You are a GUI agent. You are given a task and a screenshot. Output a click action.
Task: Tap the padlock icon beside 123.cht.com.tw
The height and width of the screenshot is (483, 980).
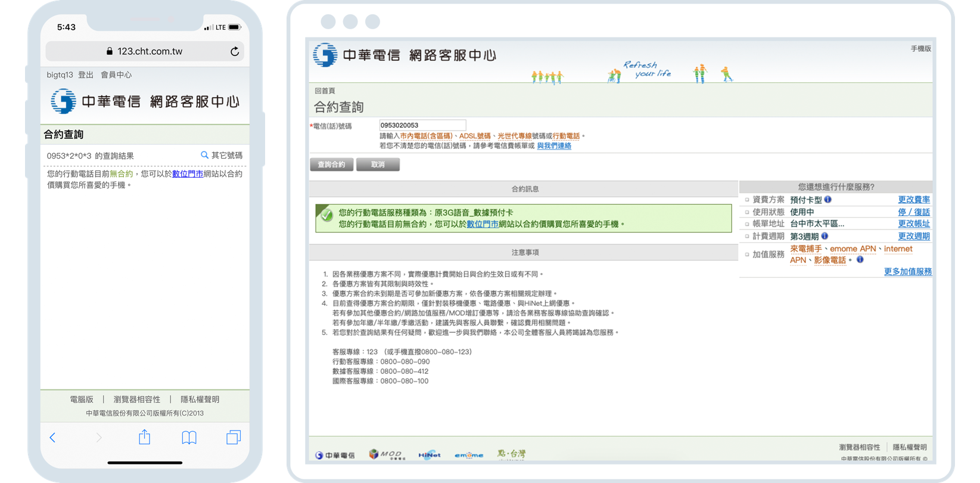pyautogui.click(x=110, y=51)
